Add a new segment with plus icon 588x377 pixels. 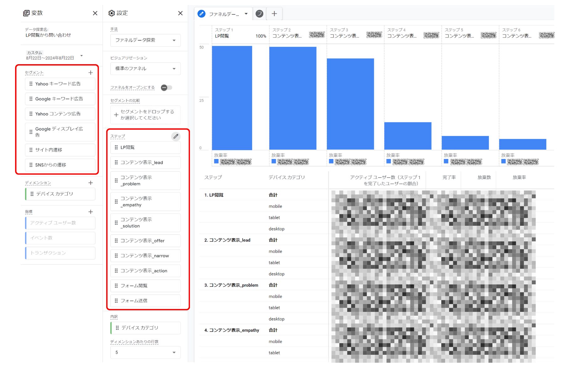tap(91, 73)
